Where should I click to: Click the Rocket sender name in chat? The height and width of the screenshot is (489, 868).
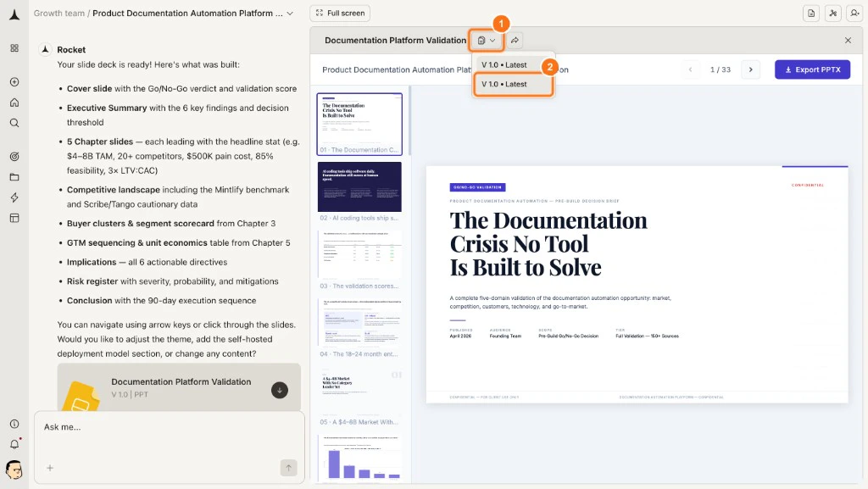(71, 50)
